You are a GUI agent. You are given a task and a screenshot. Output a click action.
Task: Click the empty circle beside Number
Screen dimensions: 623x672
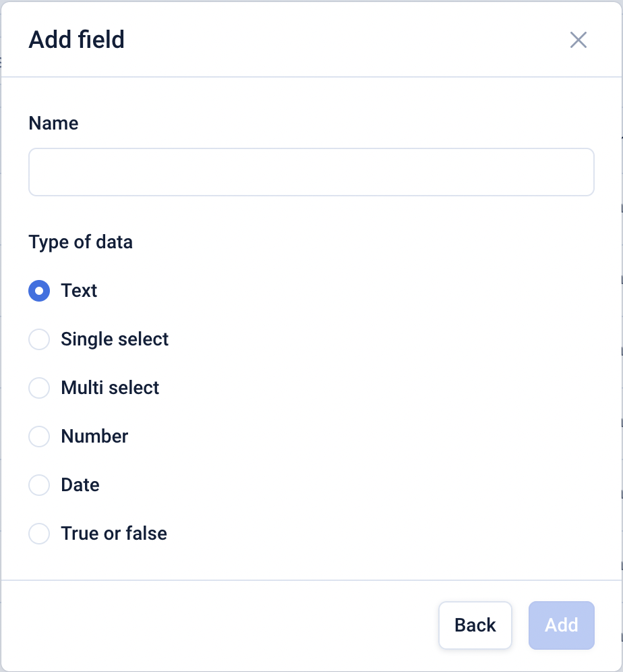pyautogui.click(x=39, y=437)
